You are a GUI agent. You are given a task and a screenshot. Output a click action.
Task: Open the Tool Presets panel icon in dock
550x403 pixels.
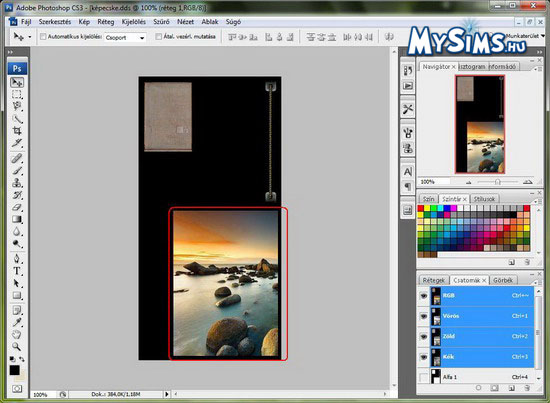click(408, 109)
